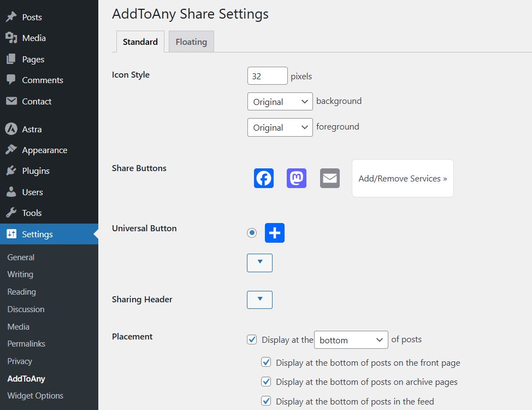The width and height of the screenshot is (532, 410).
Task: Disable display of posts in the feed
Action: (267, 401)
